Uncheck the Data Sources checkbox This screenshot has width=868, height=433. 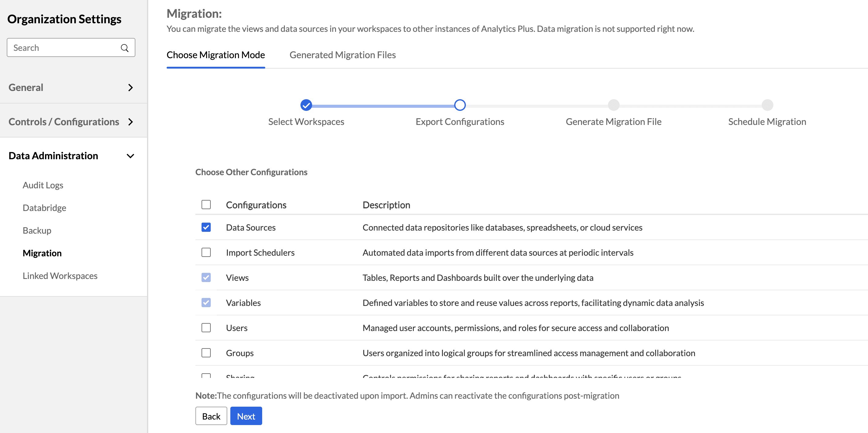(x=206, y=228)
